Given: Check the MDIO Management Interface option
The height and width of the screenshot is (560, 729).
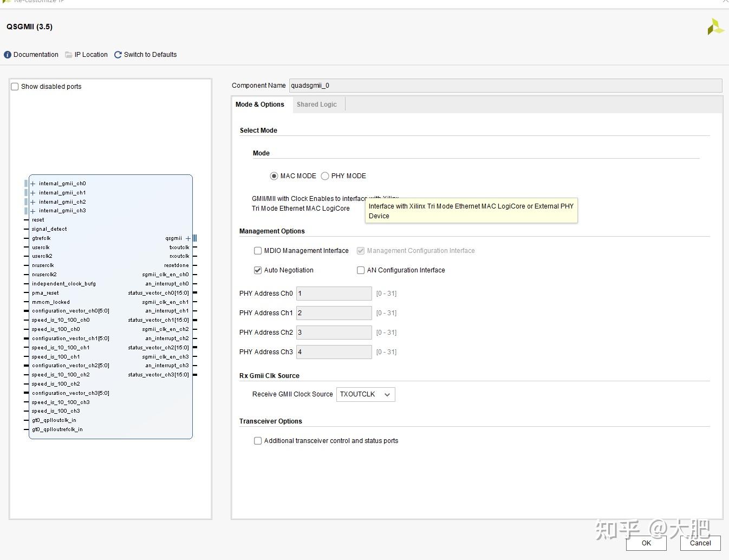Looking at the screenshot, I should coord(258,251).
